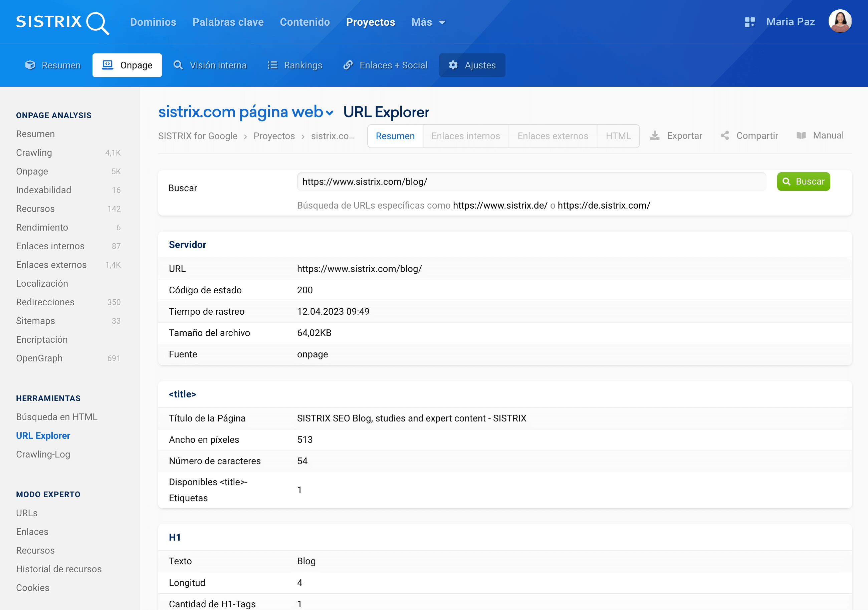This screenshot has height=610, width=868.
Task: Open the Manual link text
Action: point(828,136)
